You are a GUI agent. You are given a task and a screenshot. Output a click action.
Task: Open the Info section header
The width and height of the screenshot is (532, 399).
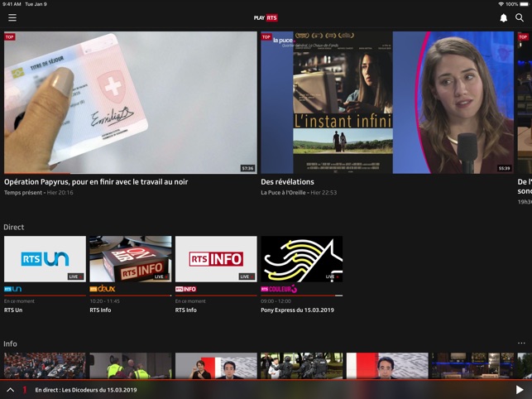click(x=10, y=344)
